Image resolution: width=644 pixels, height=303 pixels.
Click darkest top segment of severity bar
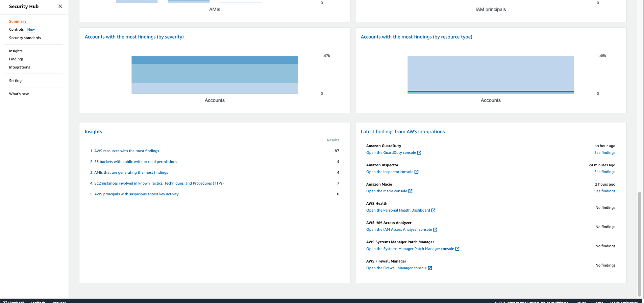pos(215,60)
